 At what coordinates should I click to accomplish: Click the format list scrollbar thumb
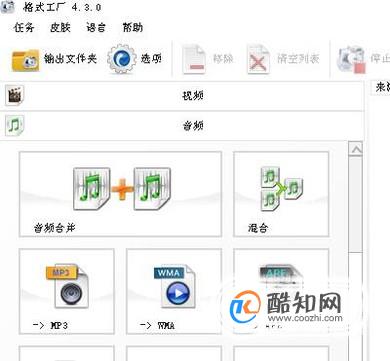pyautogui.click(x=356, y=205)
